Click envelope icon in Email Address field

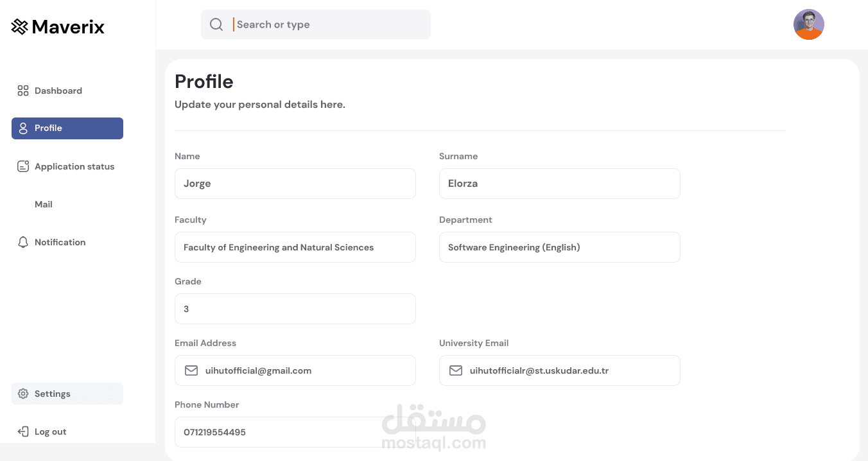coord(191,370)
